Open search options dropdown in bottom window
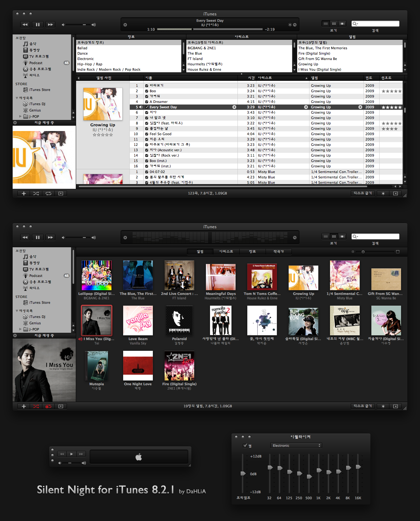Image resolution: width=420 pixels, height=521 pixels. [x=356, y=237]
